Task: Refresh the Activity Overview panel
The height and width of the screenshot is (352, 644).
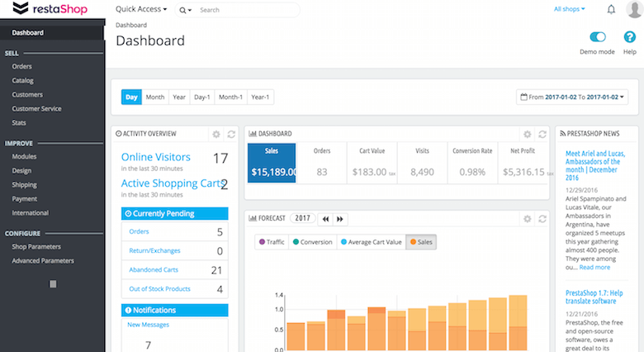Action: [231, 134]
